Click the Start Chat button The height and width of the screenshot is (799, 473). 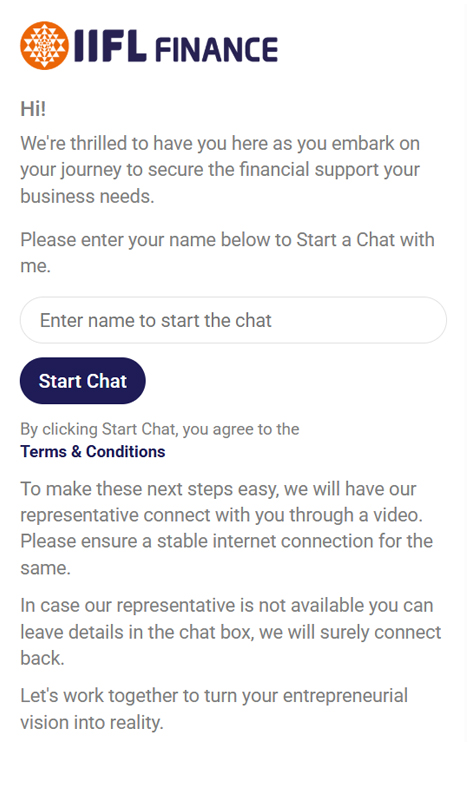pyautogui.click(x=83, y=381)
